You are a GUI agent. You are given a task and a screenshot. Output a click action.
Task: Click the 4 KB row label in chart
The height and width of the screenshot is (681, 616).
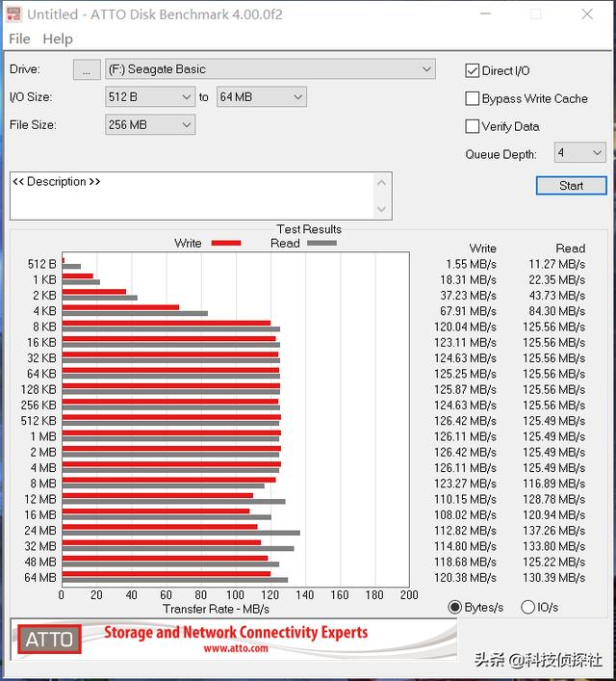(x=44, y=311)
